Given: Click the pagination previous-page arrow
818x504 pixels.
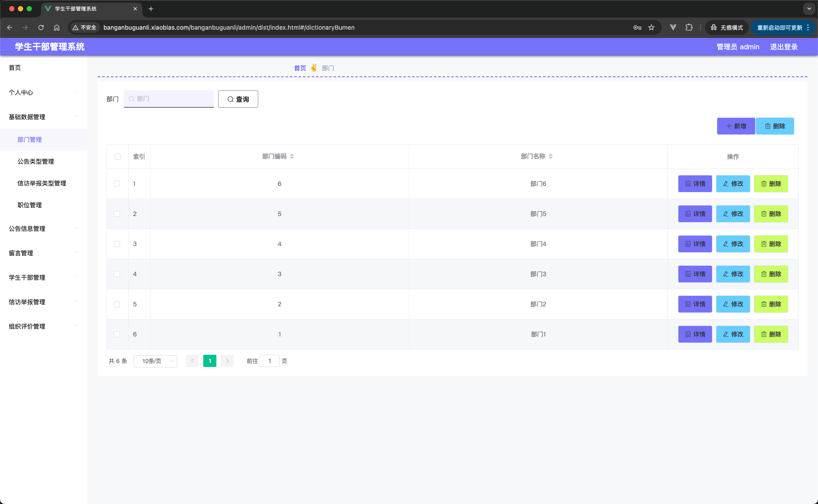Looking at the screenshot, I should tap(192, 361).
